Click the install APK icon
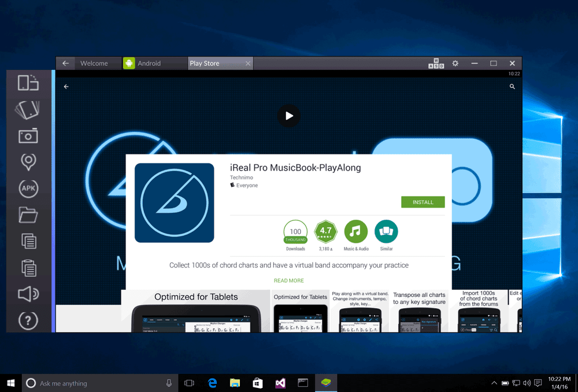Image resolution: width=578 pixels, height=392 pixels. click(28, 188)
